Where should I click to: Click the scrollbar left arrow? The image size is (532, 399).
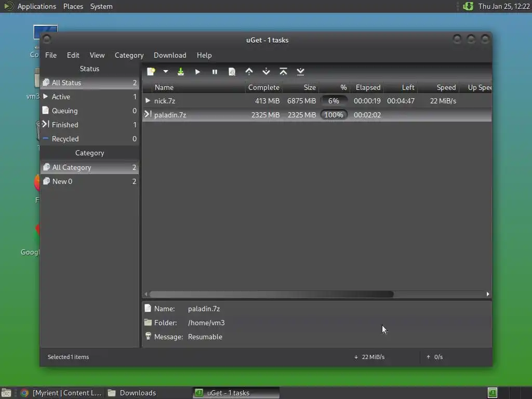click(146, 294)
